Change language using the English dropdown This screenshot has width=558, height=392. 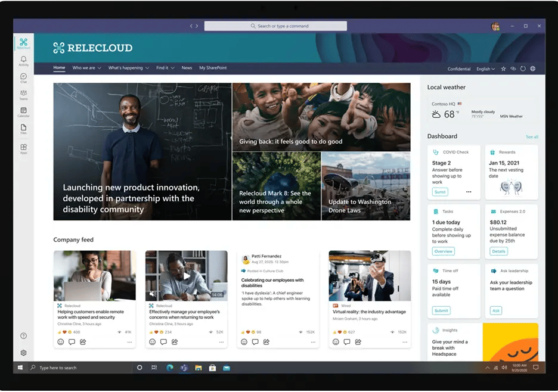[485, 69]
